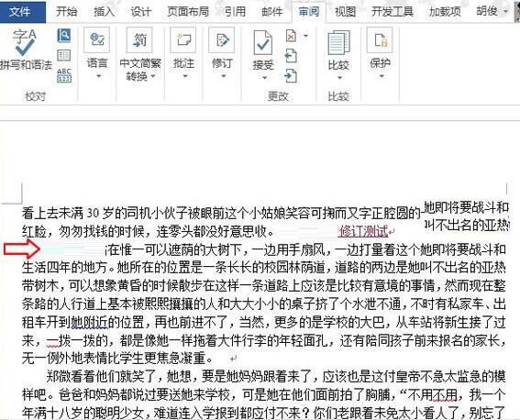Open the reject dropdown arrow beside red X
Image resolution: width=520 pixels, height=420 pixels.
[x=305, y=36]
